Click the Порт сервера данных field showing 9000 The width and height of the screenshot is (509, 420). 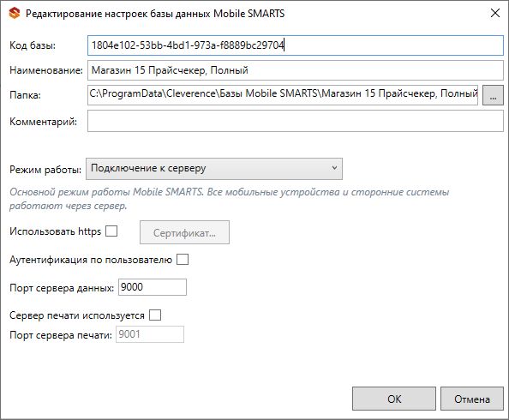tap(153, 287)
